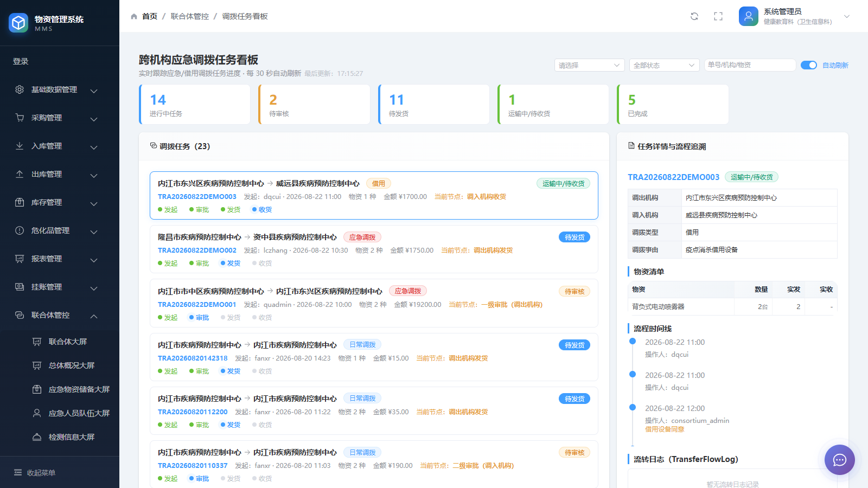Click the 入库管理 download icon

tap(20, 146)
